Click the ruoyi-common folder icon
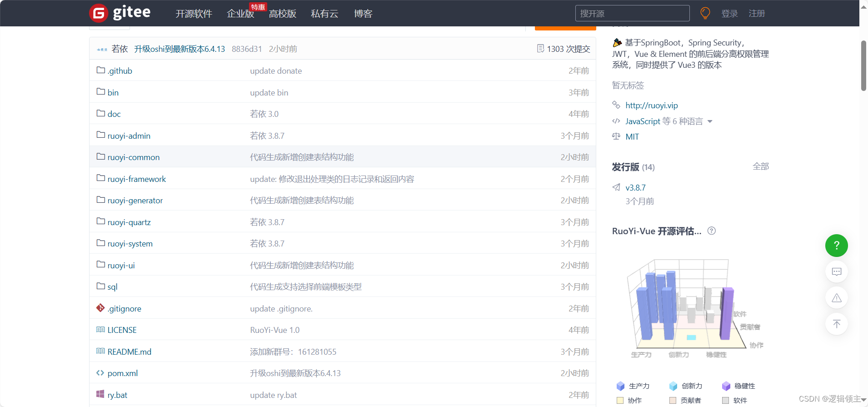 click(x=100, y=156)
